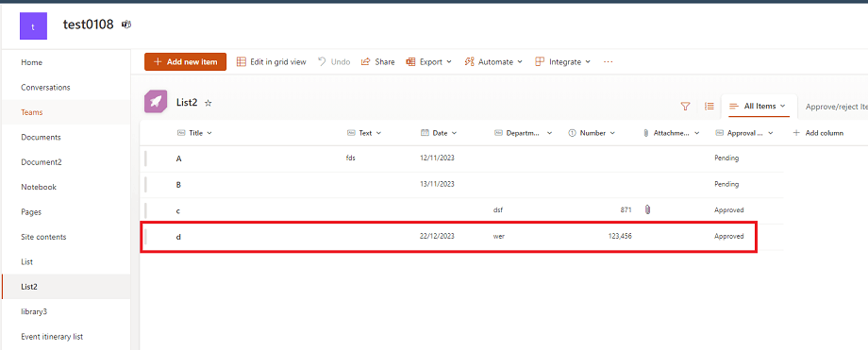Click Add column
This screenshot has width=868, height=350.
coord(818,133)
